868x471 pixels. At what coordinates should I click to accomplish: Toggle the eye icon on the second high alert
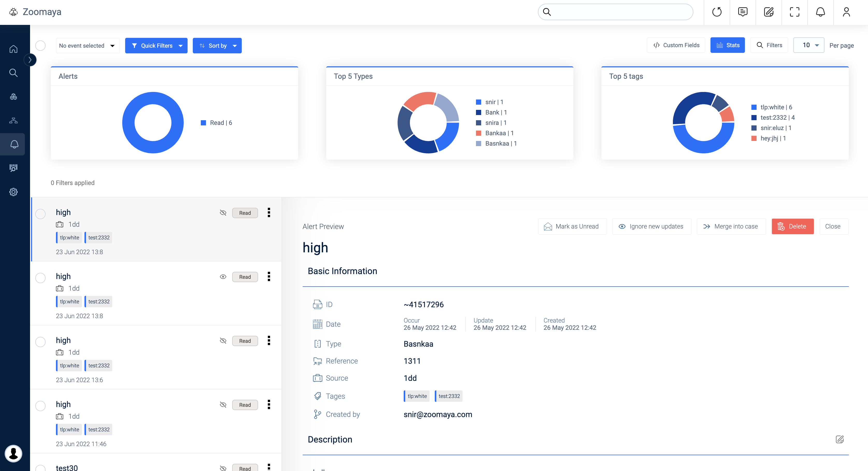223,277
